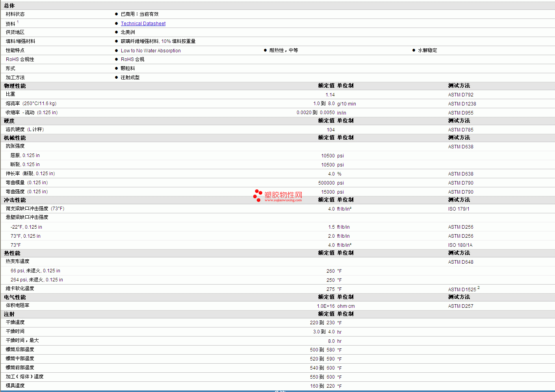555x392 pixels.
Task: Click the "物理性能" section header
Action: coord(15,86)
